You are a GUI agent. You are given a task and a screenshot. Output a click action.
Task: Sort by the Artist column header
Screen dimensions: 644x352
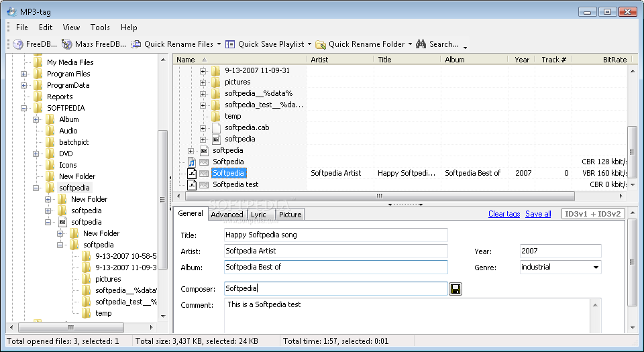[340, 60]
